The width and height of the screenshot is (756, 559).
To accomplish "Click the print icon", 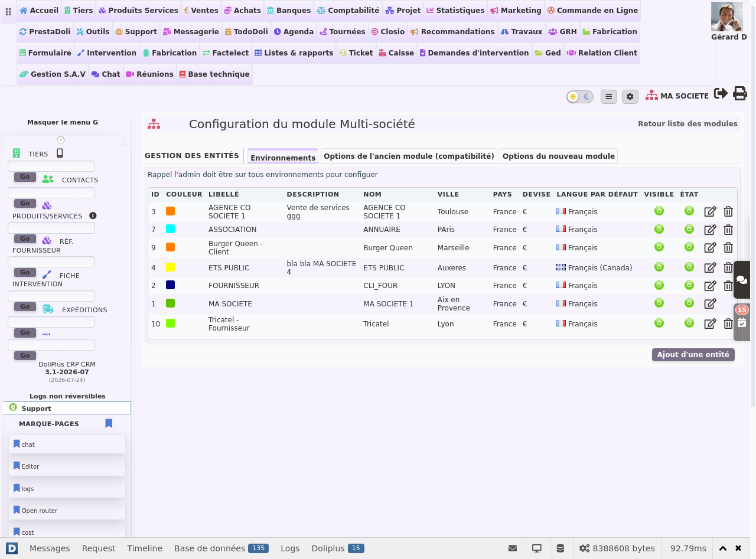I will point(740,93).
